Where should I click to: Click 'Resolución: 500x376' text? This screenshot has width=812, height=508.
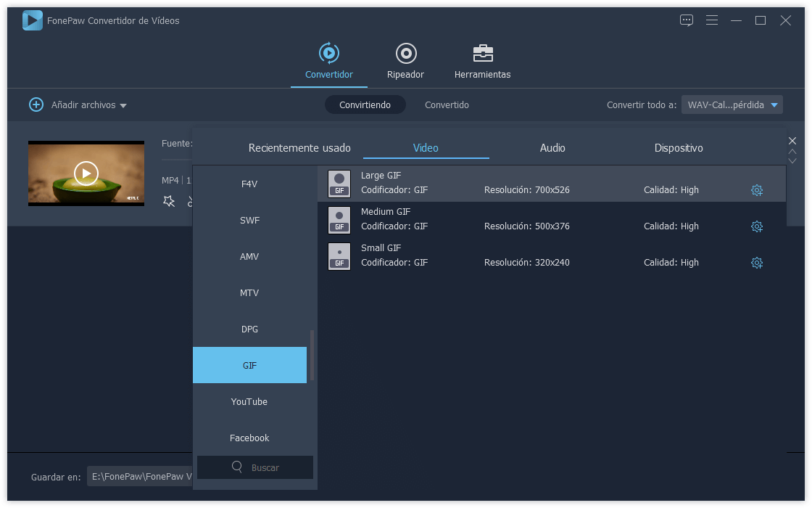[x=526, y=226]
